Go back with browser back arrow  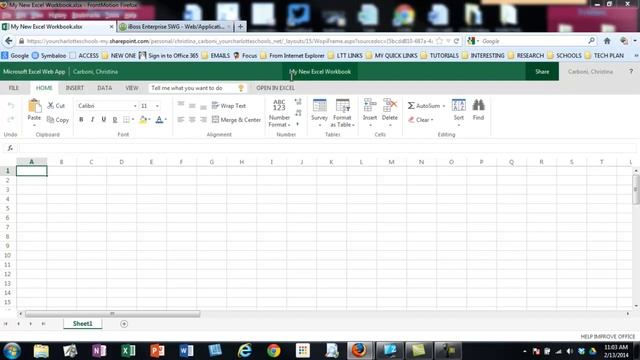[9, 41]
